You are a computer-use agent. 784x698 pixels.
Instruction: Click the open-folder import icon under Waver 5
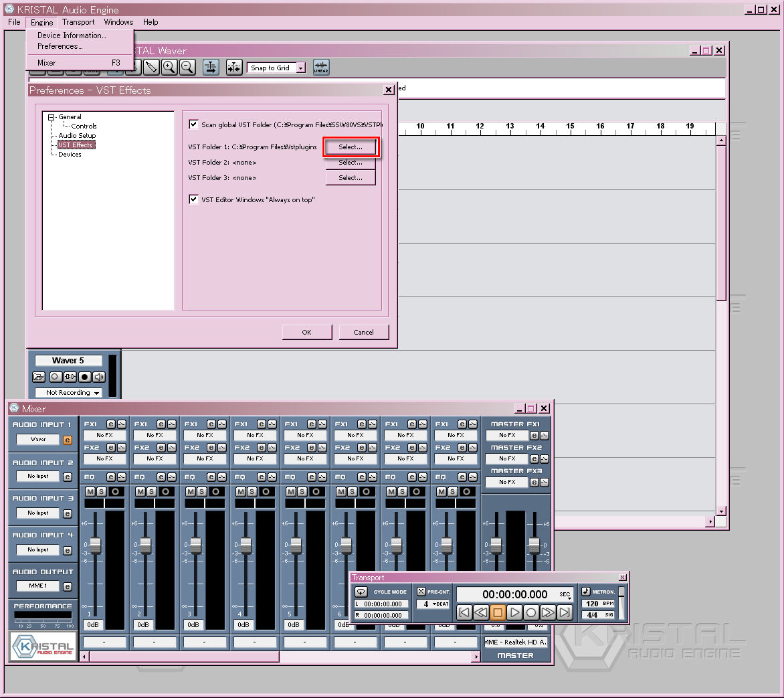coord(39,377)
